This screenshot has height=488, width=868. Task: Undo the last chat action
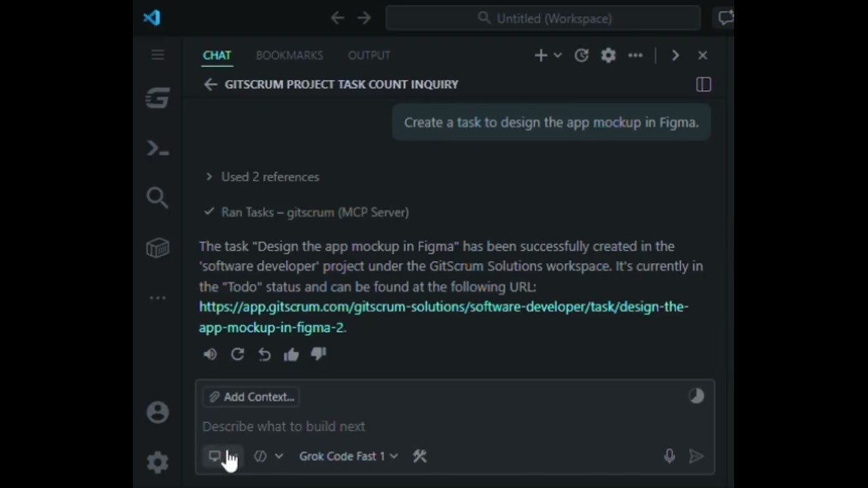click(264, 354)
